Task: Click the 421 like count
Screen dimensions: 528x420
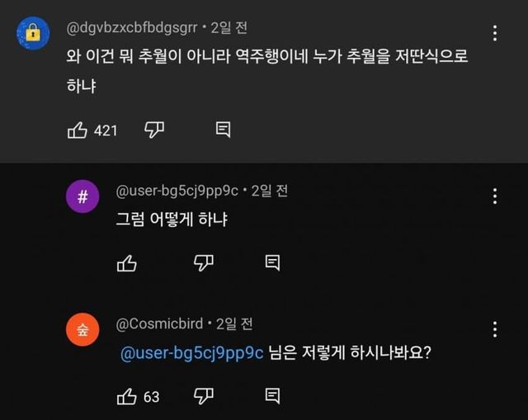Action: pyautogui.click(x=106, y=130)
